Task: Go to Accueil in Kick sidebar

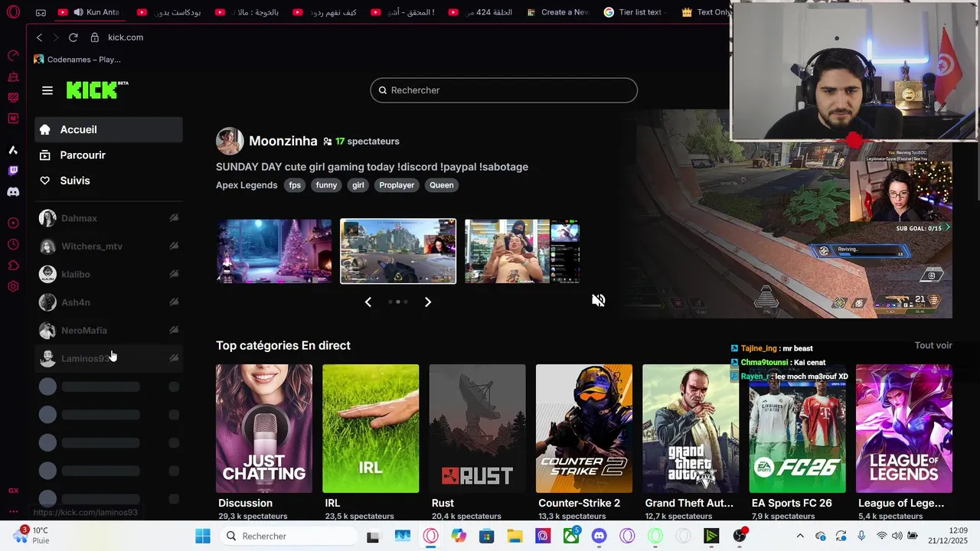Action: [109, 130]
